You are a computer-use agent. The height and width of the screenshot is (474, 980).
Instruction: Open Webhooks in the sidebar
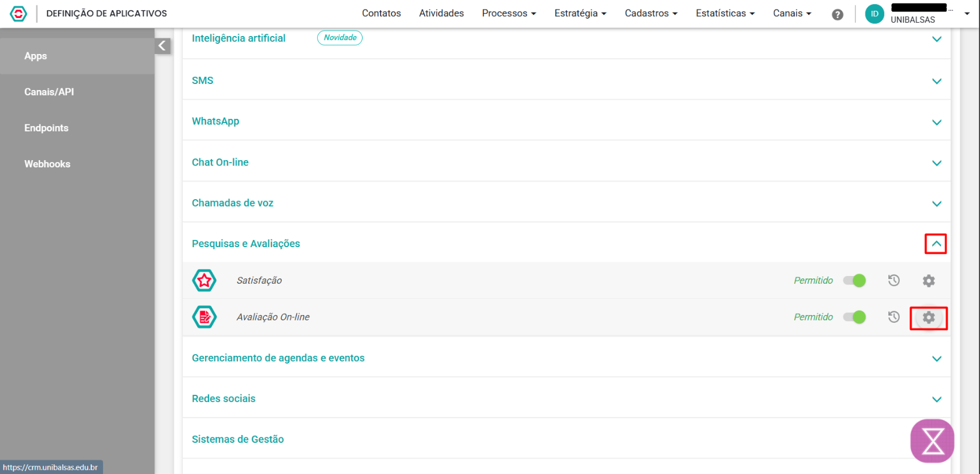47,164
